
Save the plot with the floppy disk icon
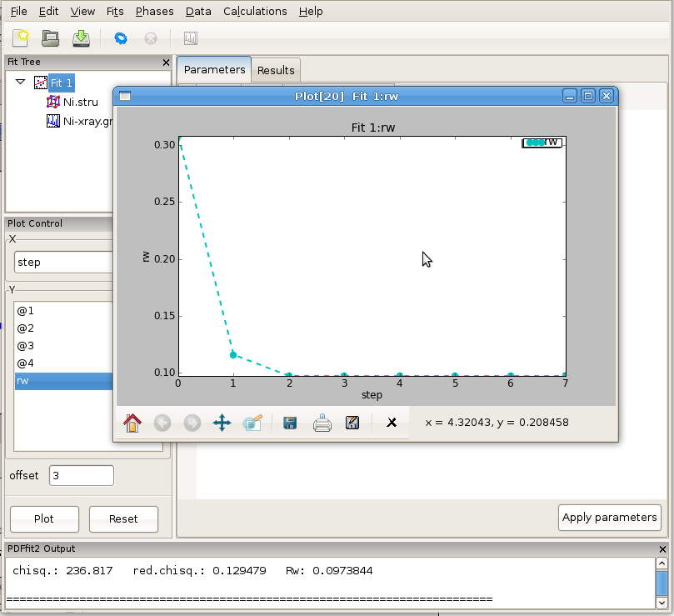click(290, 423)
